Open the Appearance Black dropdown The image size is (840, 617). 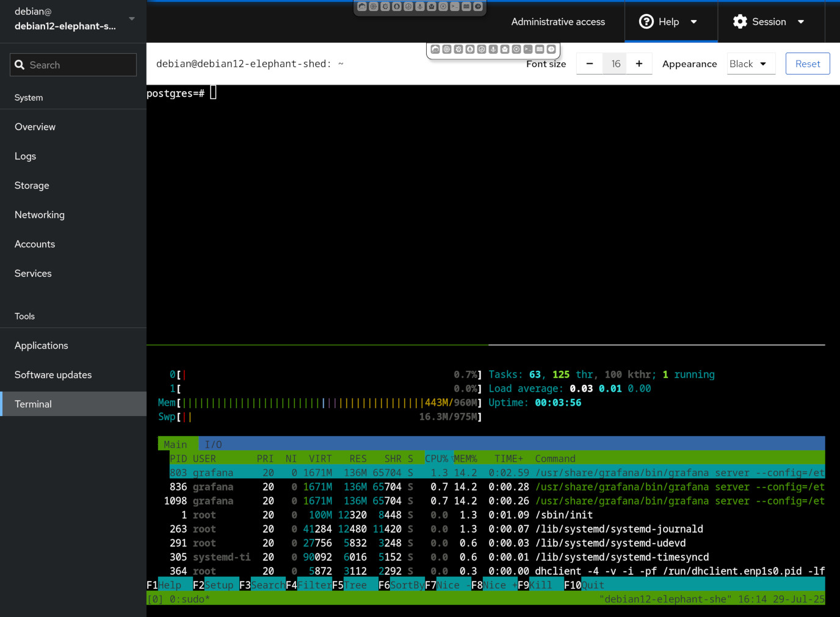[750, 64]
